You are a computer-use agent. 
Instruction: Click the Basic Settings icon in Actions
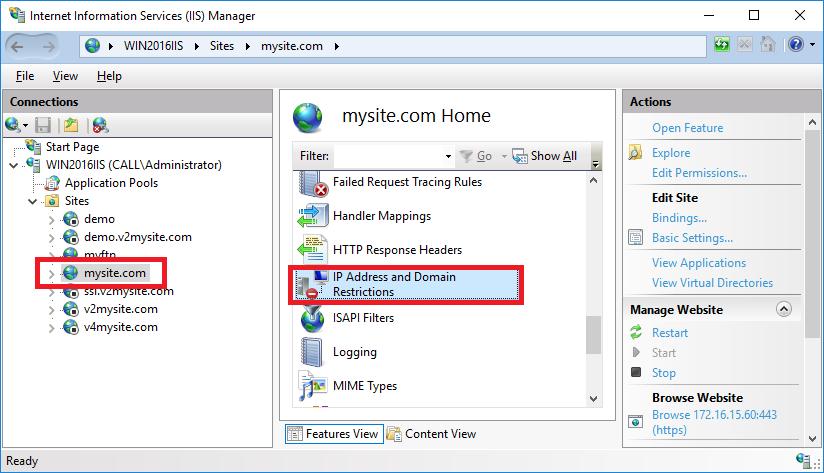pos(635,238)
